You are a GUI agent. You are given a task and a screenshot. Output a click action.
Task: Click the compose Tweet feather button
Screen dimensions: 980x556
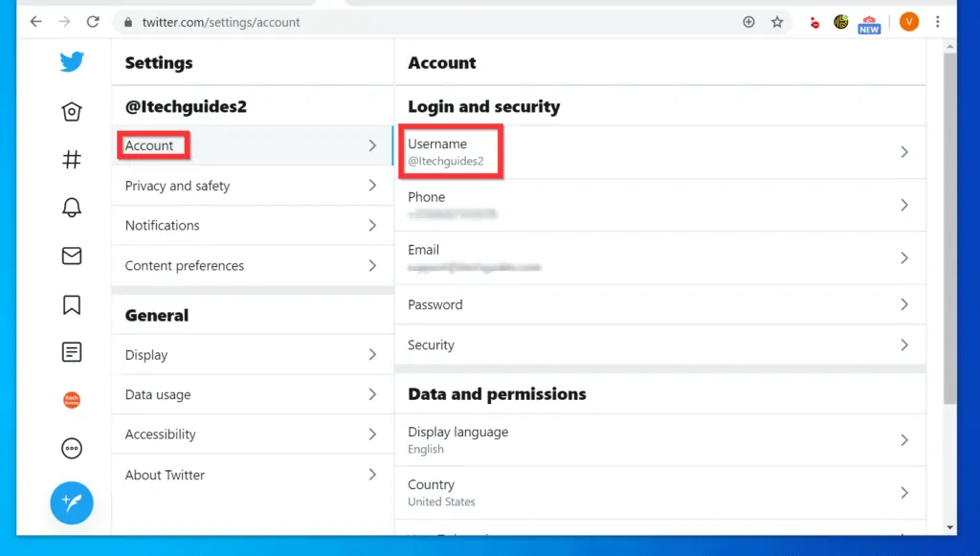[x=72, y=502]
